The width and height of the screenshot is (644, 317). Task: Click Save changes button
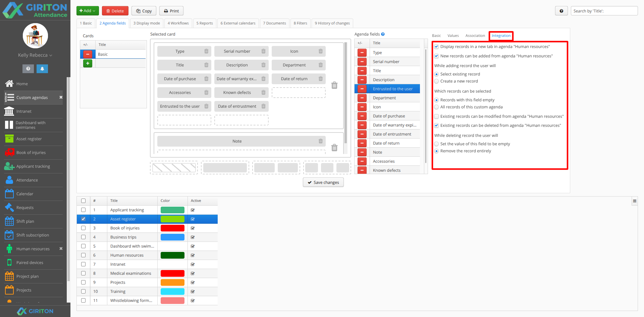[323, 182]
